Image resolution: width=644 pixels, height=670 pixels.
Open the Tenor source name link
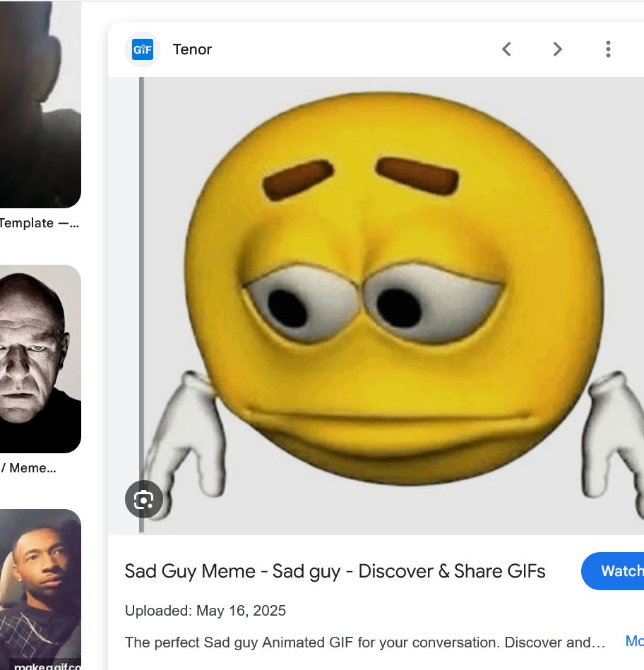(192, 49)
